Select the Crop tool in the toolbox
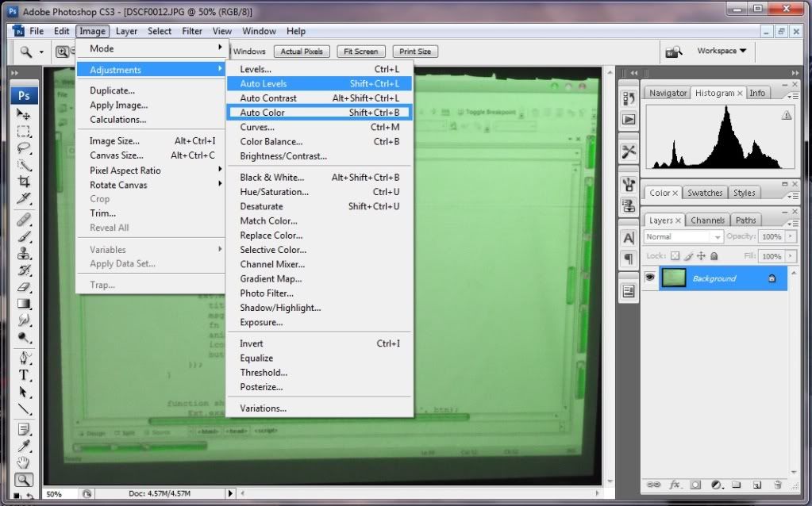 pyautogui.click(x=24, y=182)
